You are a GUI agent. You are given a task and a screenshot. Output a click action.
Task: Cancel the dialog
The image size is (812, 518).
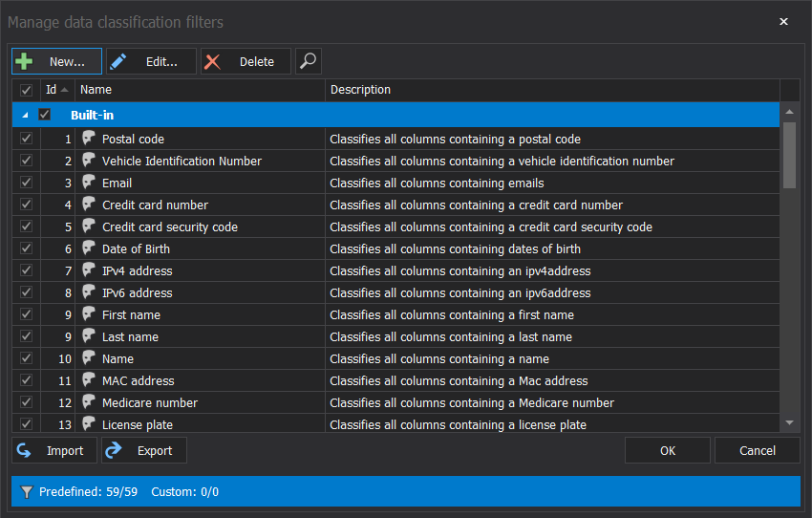pyautogui.click(x=758, y=450)
